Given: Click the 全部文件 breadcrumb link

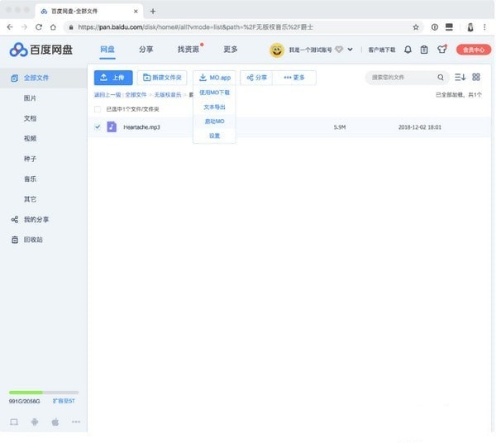Looking at the screenshot, I should (x=136, y=94).
